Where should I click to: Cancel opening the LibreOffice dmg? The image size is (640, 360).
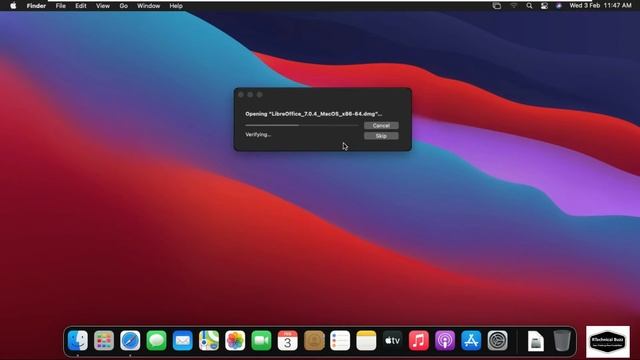[x=381, y=126]
